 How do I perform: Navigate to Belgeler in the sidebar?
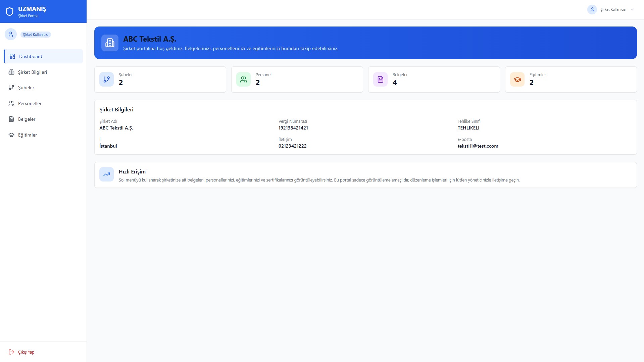tap(27, 119)
